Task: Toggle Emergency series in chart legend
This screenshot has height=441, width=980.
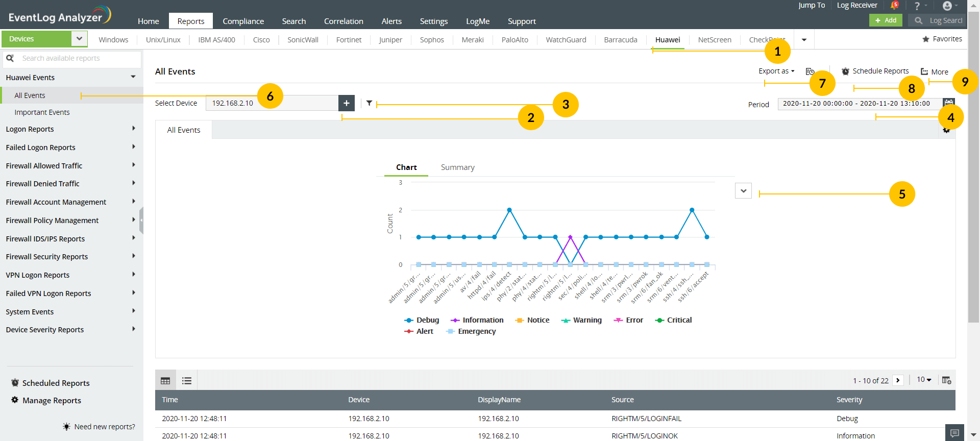Action: (x=471, y=331)
